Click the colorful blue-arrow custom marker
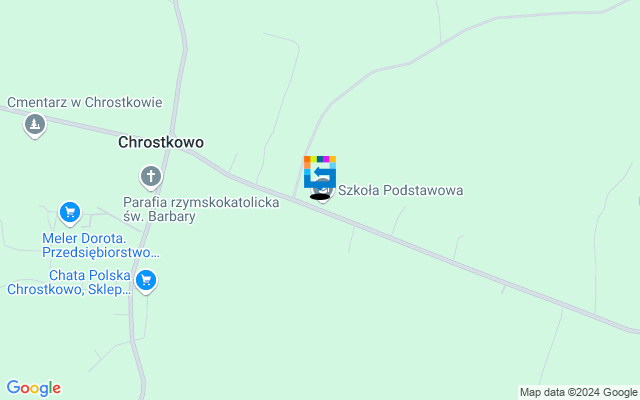The width and height of the screenshot is (640, 400). (x=320, y=172)
